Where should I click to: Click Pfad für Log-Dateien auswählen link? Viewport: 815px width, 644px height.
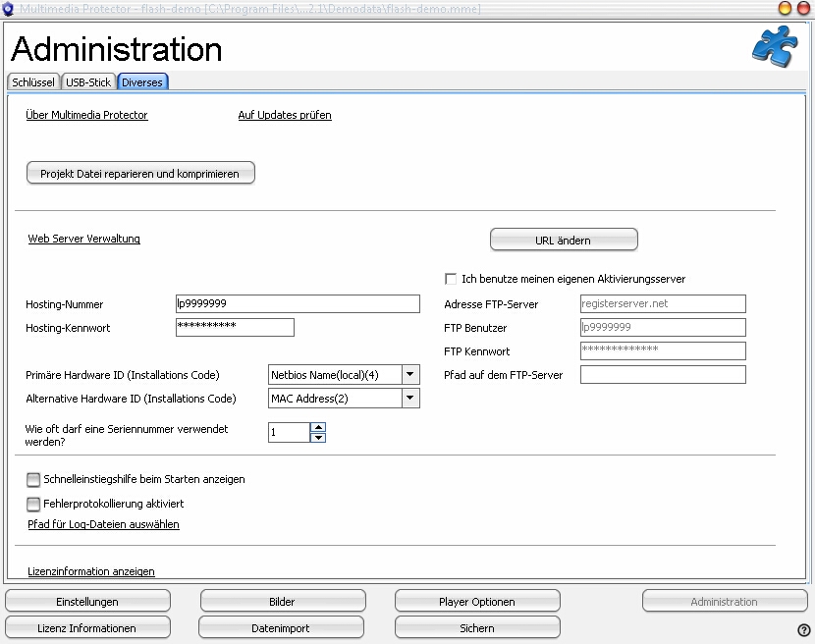point(103,524)
